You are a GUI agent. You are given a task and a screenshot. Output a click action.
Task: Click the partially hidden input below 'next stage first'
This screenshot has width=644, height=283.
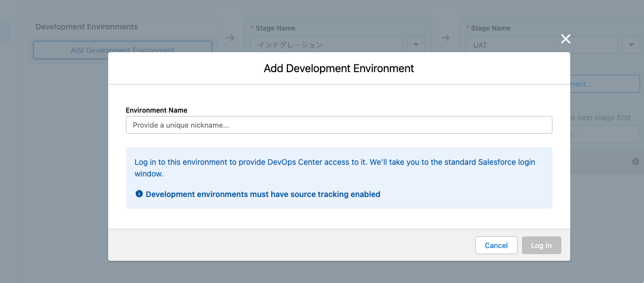pos(605,134)
